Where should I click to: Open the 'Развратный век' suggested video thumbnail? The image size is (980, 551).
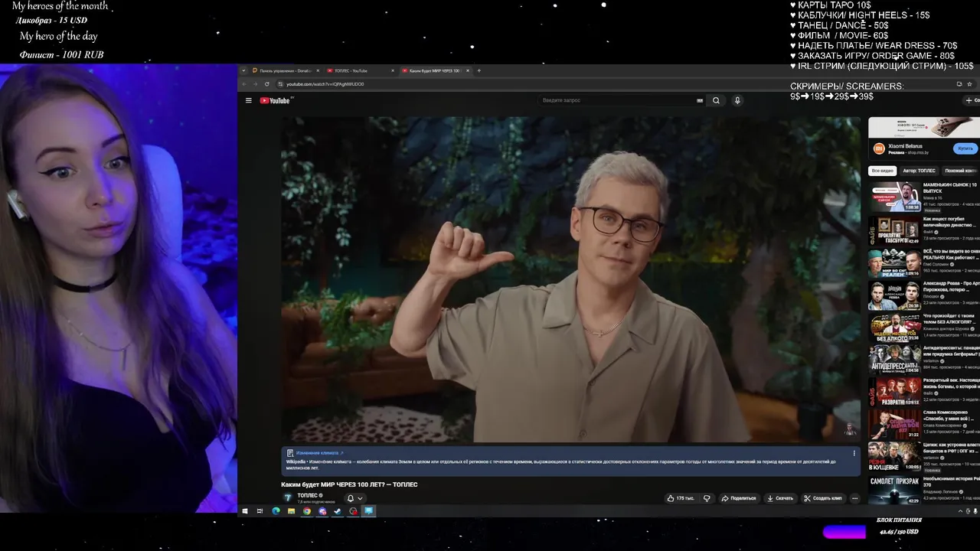click(x=894, y=391)
